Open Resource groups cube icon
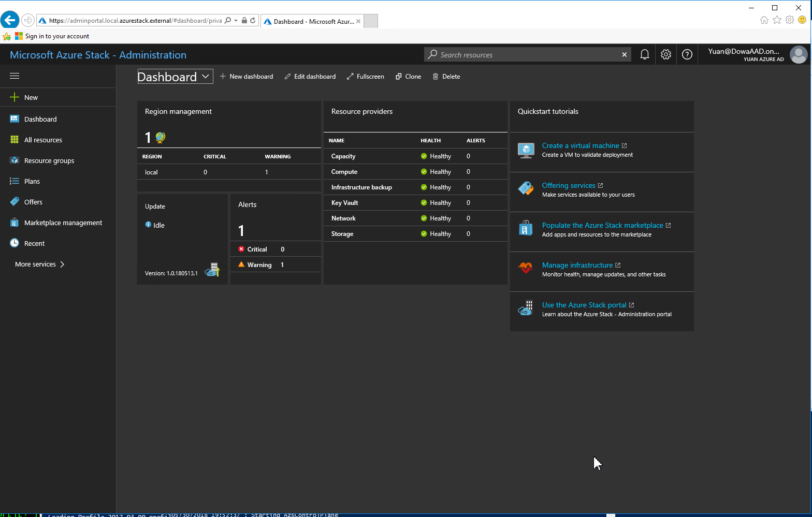 15,160
